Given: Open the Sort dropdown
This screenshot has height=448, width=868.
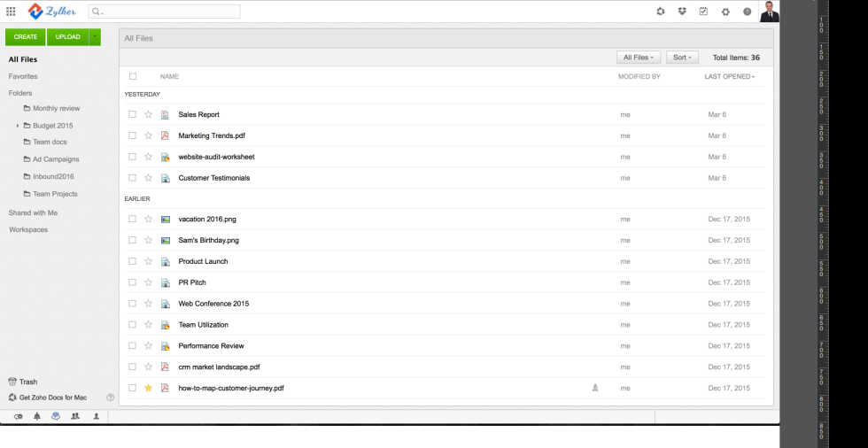Looking at the screenshot, I should (682, 58).
